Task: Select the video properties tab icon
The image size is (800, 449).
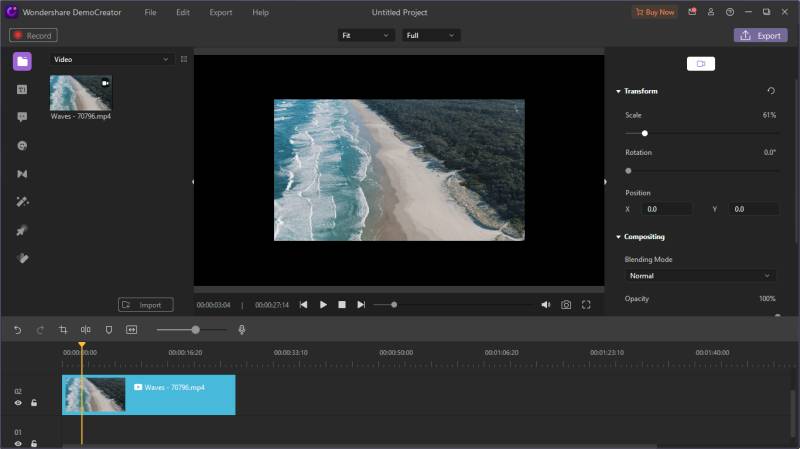Action: tap(701, 64)
